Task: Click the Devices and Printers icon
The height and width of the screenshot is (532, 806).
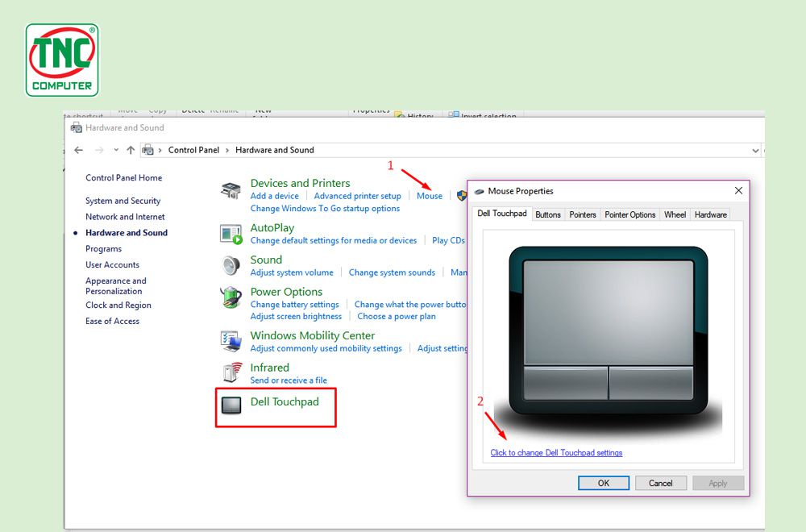Action: pyautogui.click(x=231, y=190)
